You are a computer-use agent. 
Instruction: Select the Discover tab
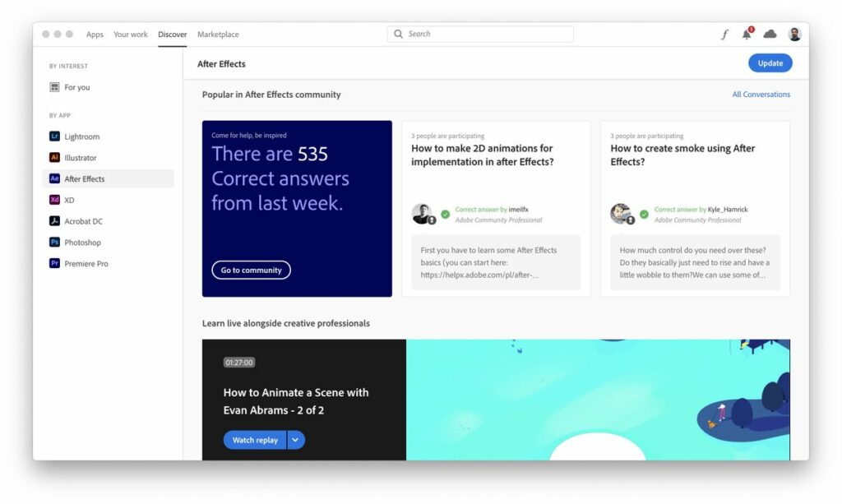173,35
